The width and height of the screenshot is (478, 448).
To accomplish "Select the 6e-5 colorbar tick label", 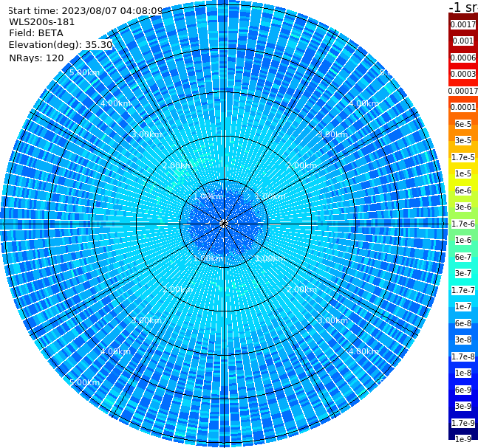I will point(463,124).
